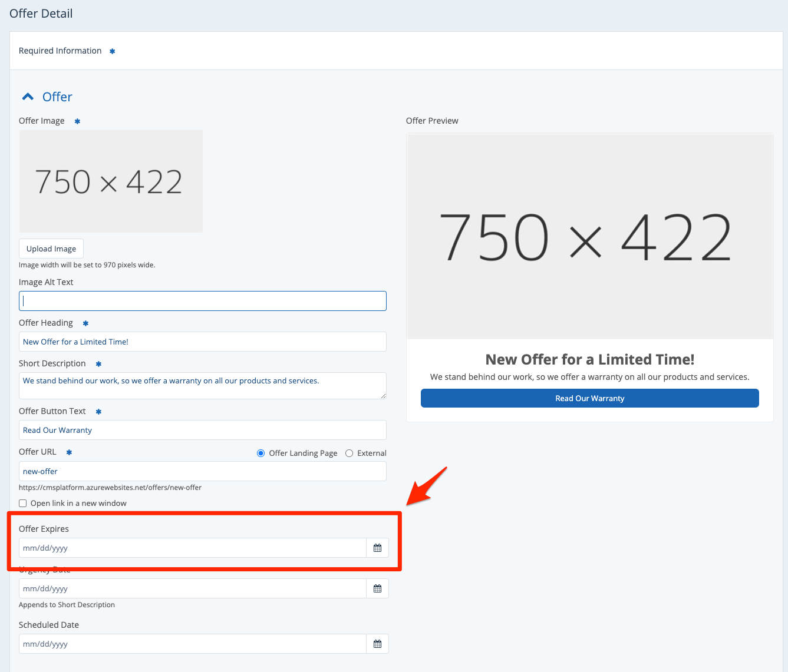788x672 pixels.
Task: Click into the Offer Heading field
Action: click(202, 342)
